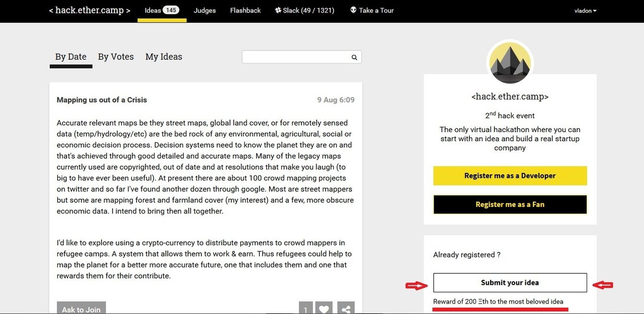
Task: Click the search magnifier icon
Action: point(354,57)
